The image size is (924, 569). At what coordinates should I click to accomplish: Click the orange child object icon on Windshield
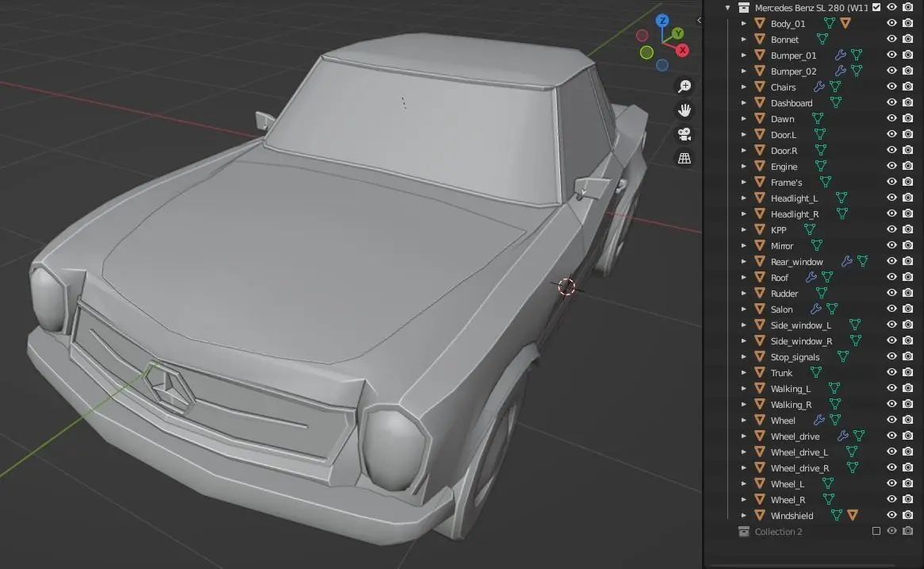click(853, 515)
